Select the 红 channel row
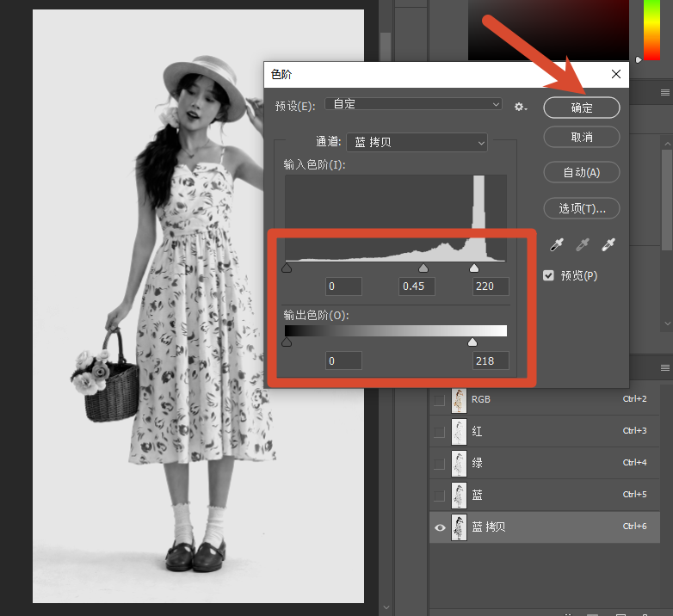673x616 pixels. pyautogui.click(x=545, y=431)
